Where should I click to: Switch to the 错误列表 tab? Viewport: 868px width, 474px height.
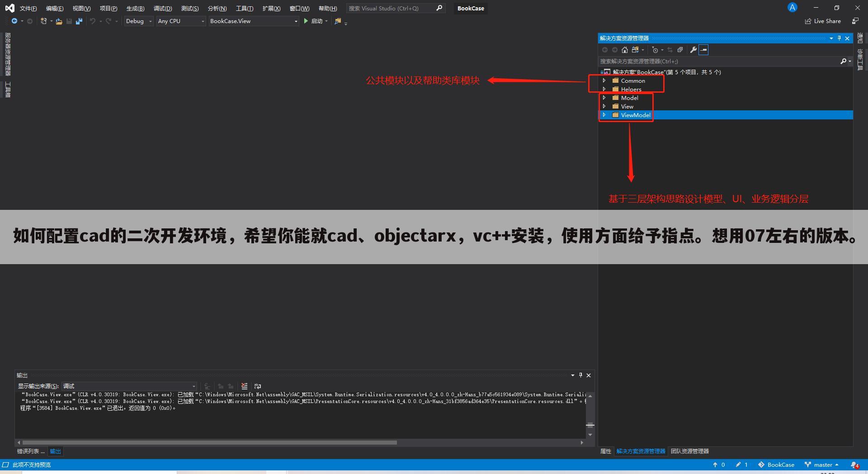pyautogui.click(x=31, y=451)
